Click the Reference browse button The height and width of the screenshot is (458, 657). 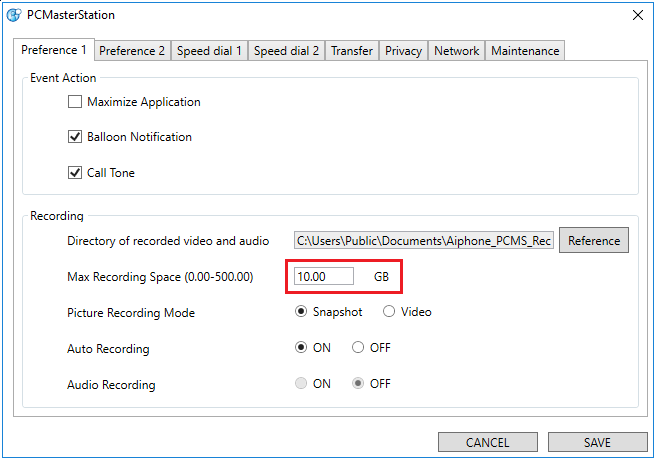click(594, 241)
